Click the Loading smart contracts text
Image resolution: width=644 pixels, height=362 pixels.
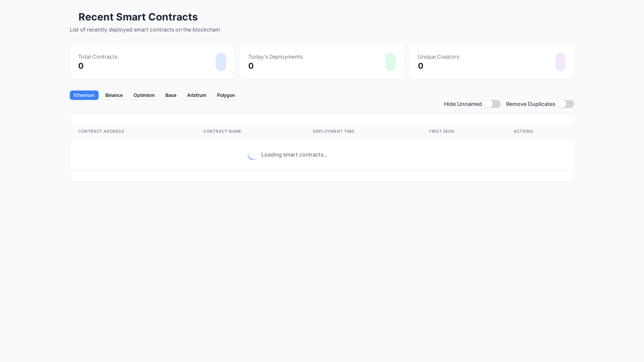[294, 155]
